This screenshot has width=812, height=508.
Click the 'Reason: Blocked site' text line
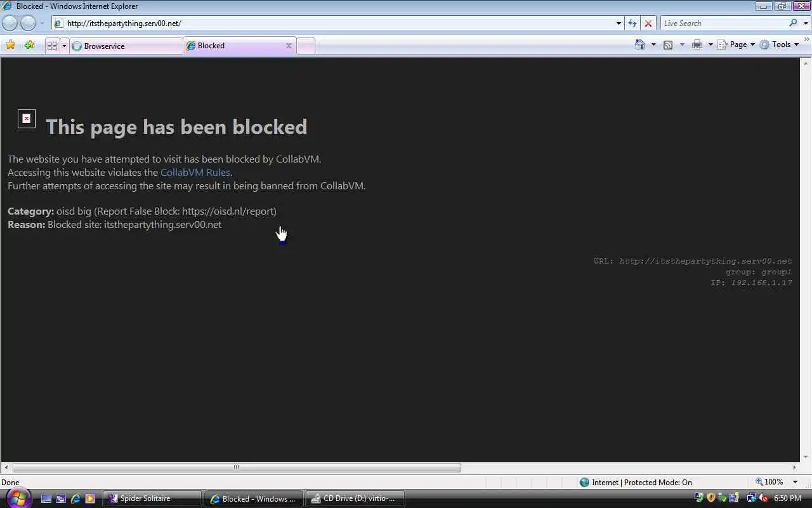(114, 224)
